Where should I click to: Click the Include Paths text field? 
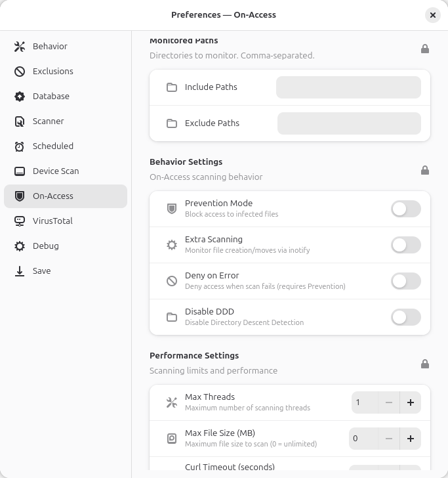(x=348, y=87)
